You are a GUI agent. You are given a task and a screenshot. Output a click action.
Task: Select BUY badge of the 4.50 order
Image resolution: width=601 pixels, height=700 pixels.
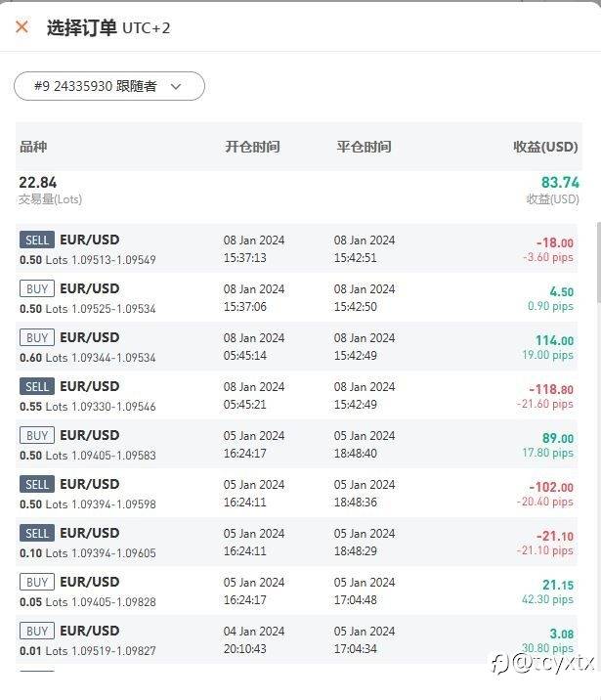(x=37, y=289)
